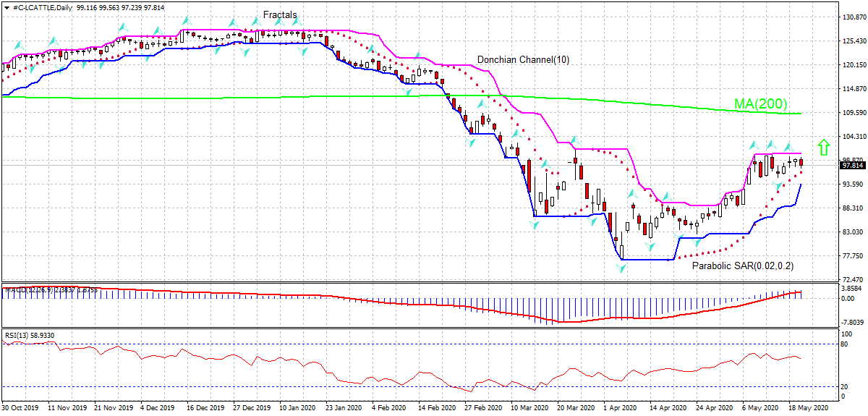
Task: Select the 10 Mar 2020 date on the timeline
Action: click(527, 409)
